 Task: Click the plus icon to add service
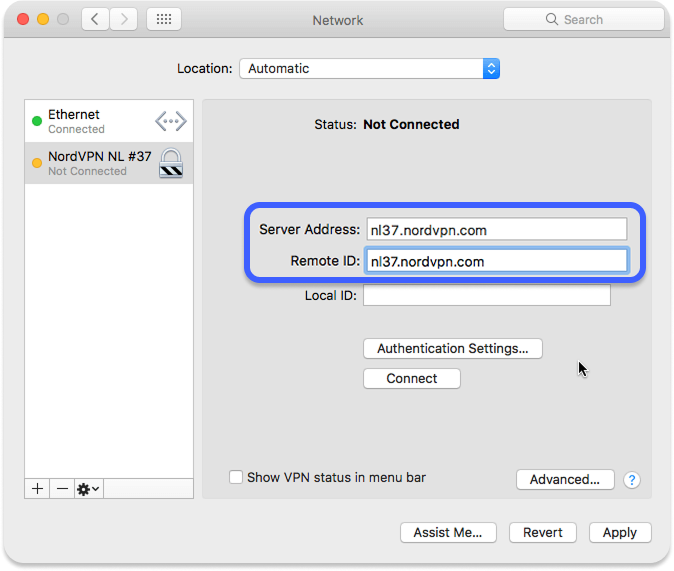(38, 489)
